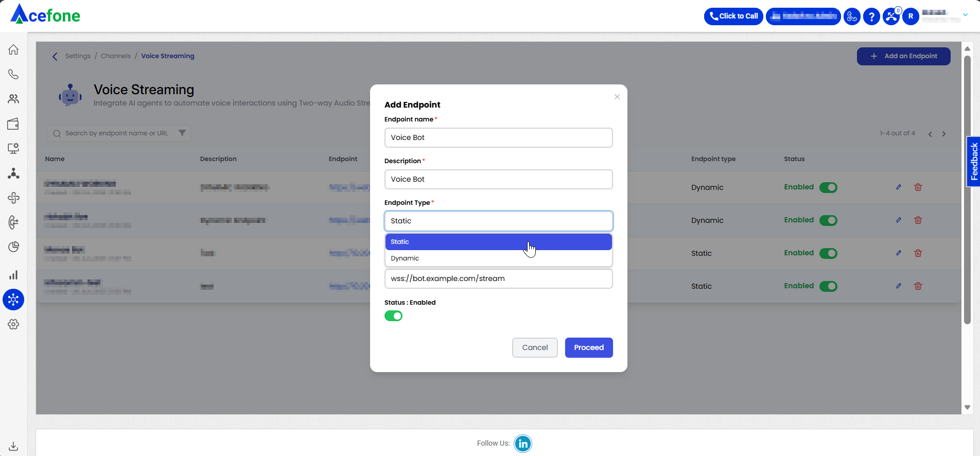Click the wss URL input field

pos(498,278)
